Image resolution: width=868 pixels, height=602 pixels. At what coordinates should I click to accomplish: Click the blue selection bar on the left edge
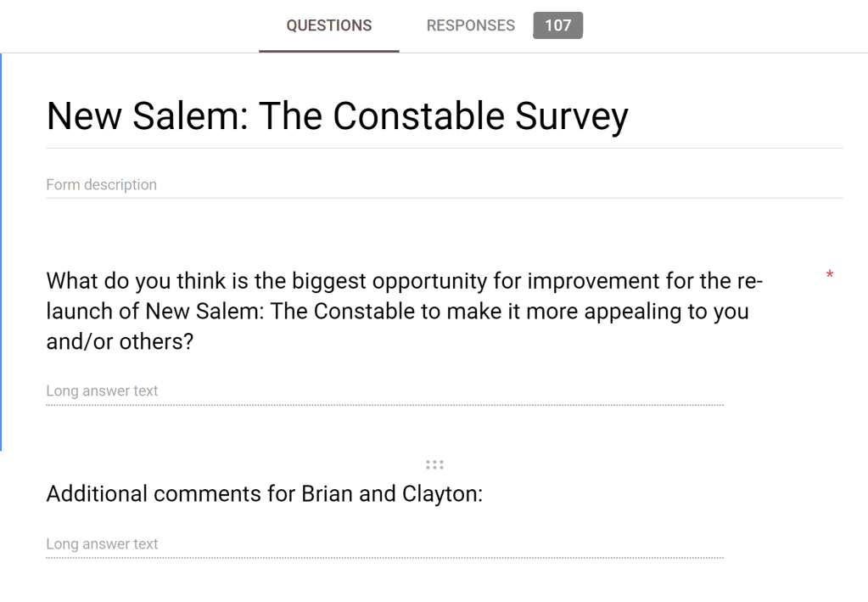tap(1, 255)
